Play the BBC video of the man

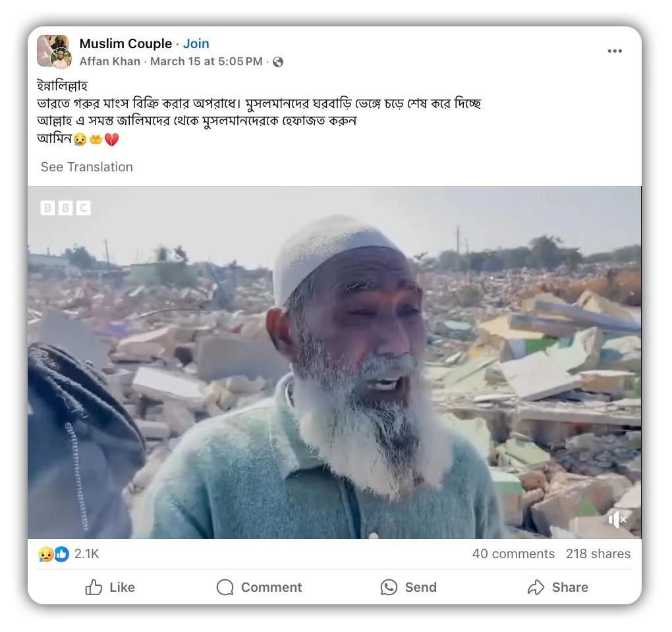(334, 362)
